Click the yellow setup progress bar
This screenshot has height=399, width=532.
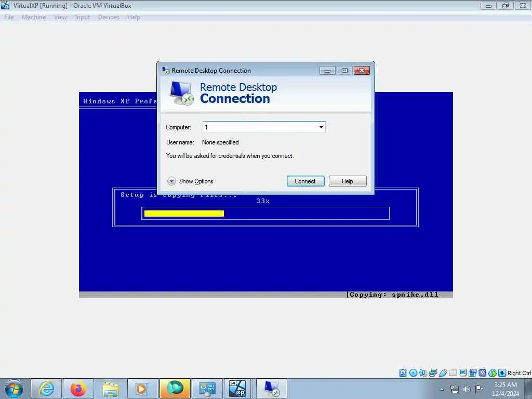pos(184,214)
